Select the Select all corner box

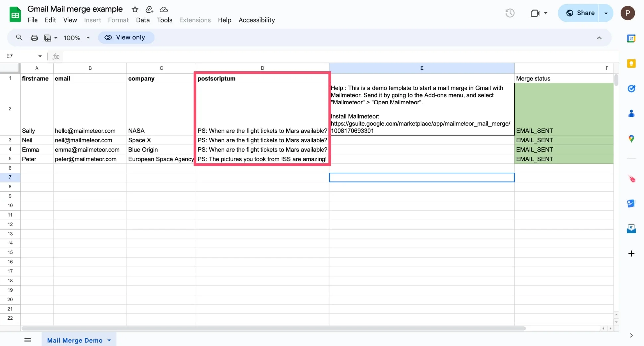[10, 68]
